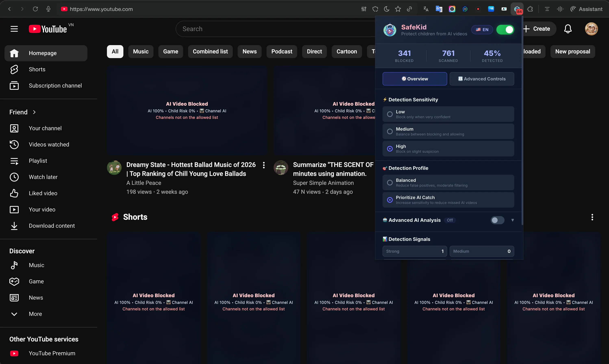The height and width of the screenshot is (364, 609).
Task: Open YouTube Premium service
Action: [46, 353]
